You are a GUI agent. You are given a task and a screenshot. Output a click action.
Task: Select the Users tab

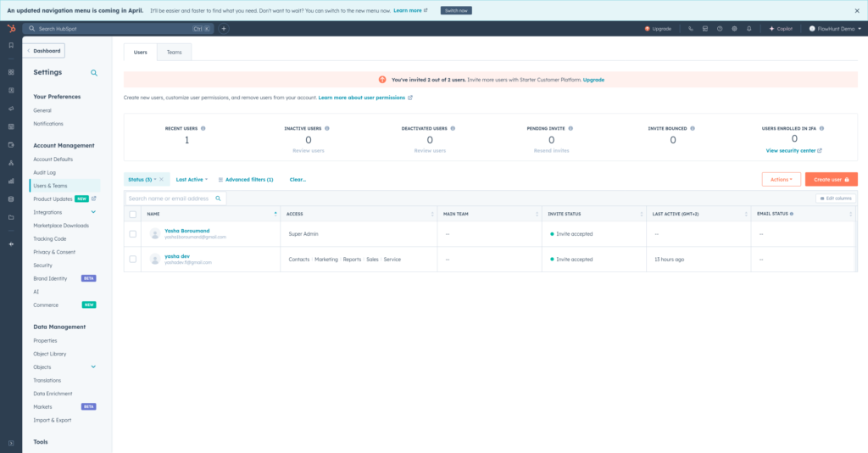141,52
